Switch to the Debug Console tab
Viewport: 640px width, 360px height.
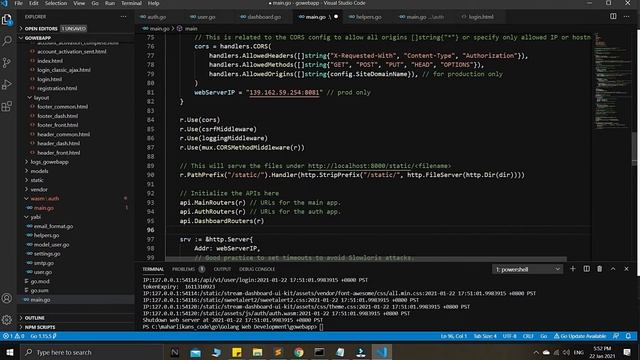[257, 269]
